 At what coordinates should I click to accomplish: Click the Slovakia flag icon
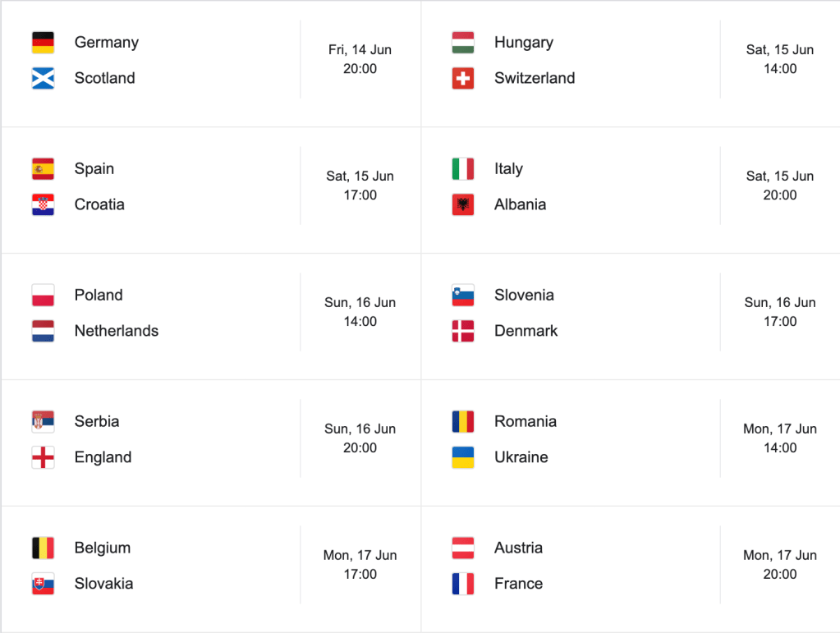(43, 585)
